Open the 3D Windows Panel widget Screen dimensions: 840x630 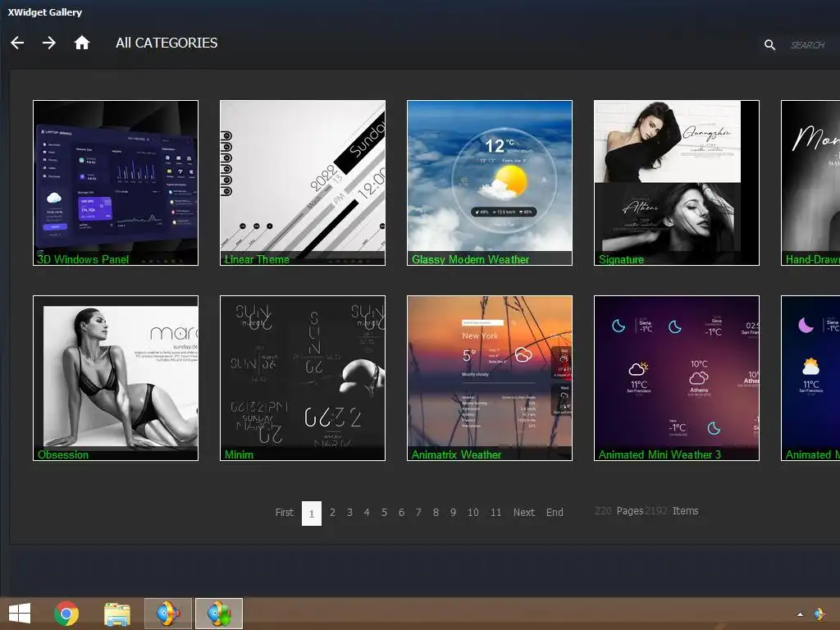coord(116,183)
